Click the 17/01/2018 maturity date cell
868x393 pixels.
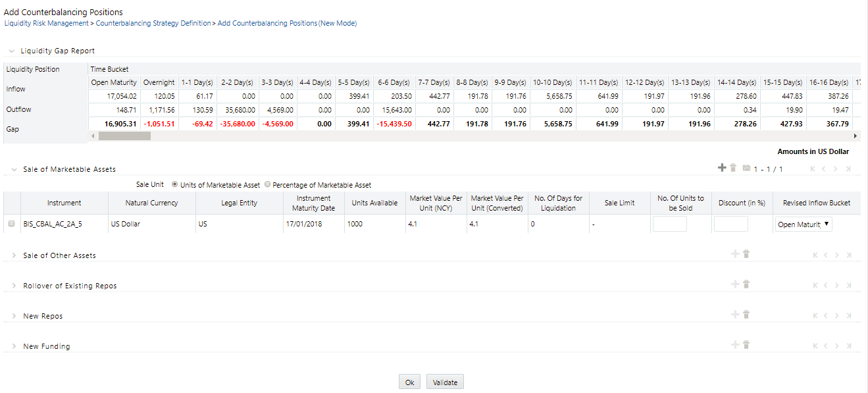[x=303, y=224]
